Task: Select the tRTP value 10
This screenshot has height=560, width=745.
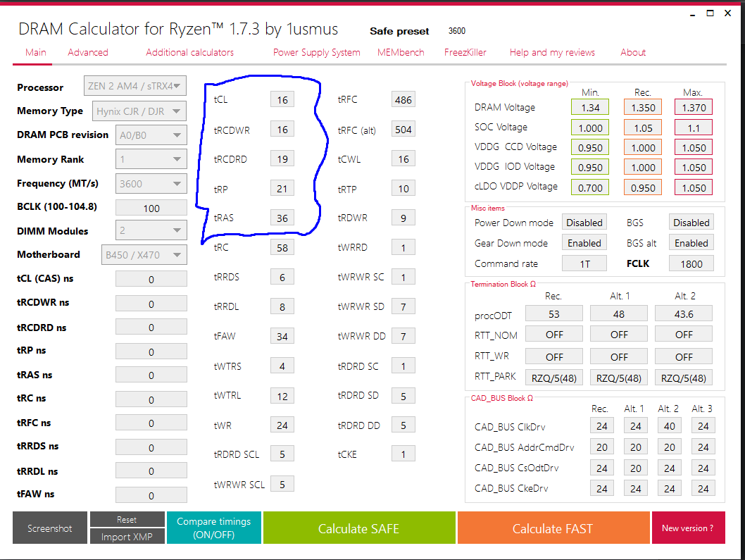Action: click(403, 189)
